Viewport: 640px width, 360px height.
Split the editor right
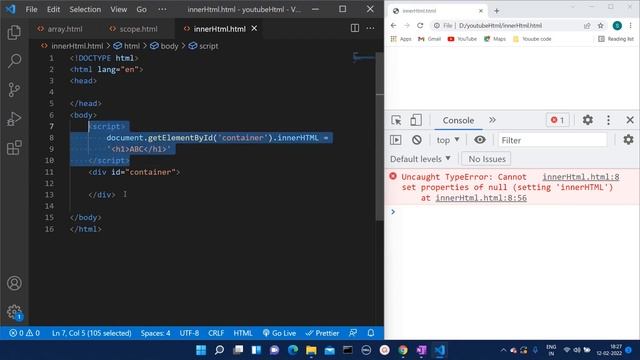click(x=355, y=28)
